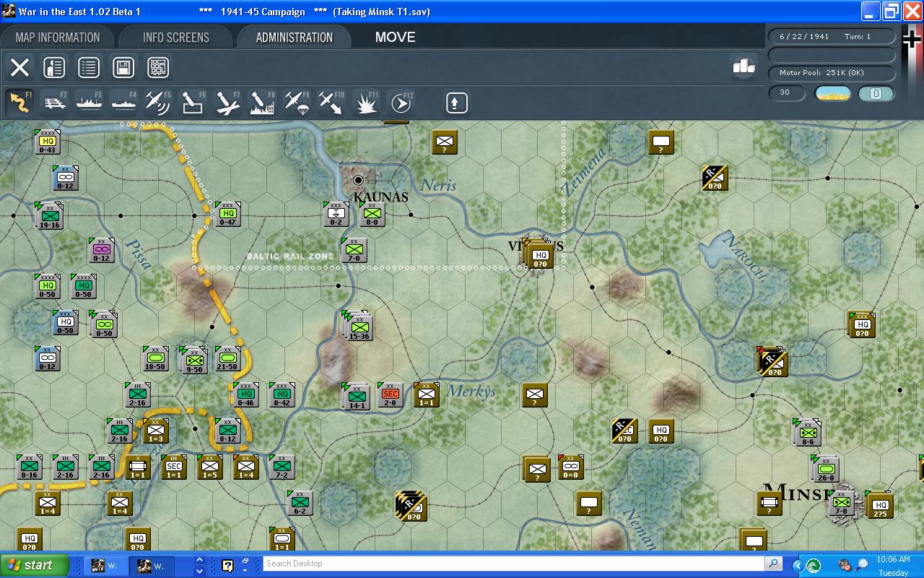Select the magenta 0-12 unit counter
This screenshot has height=578, width=924.
tap(102, 250)
